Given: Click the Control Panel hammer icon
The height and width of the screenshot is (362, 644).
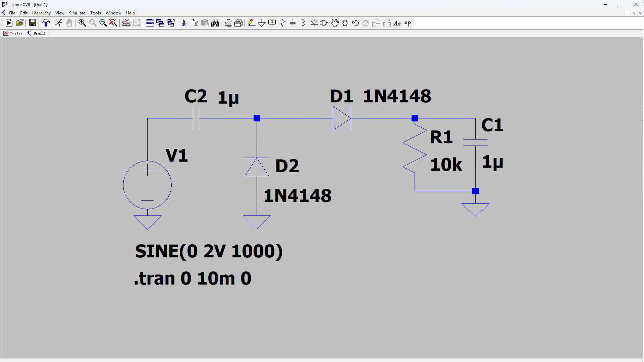Looking at the screenshot, I should (45, 23).
